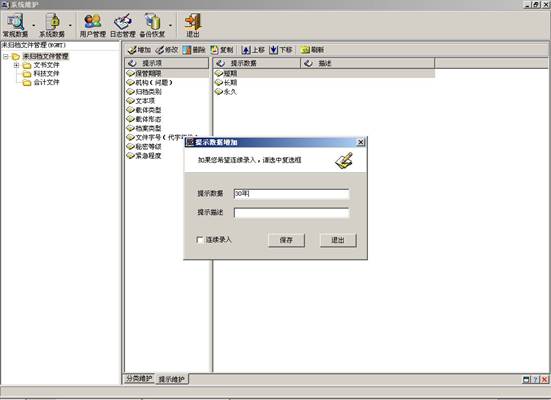Screen dimensions: 551x400
Task: Expand the 文书文件 tree node
Action: click(16, 65)
